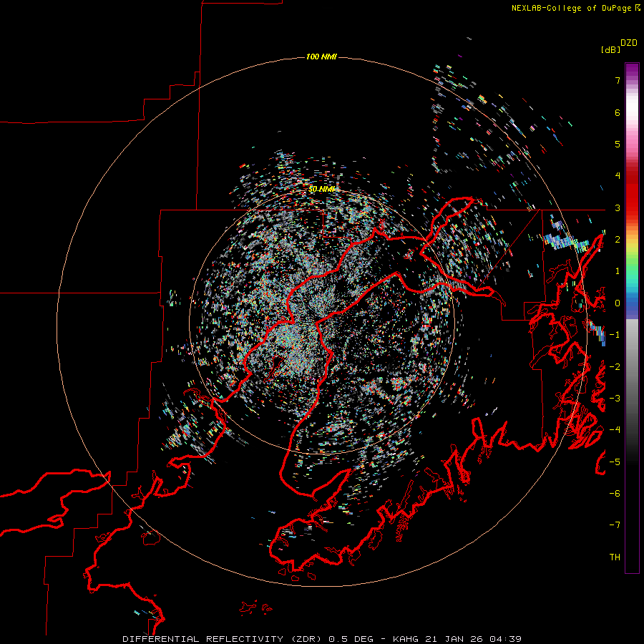Click the positive "7" dB scale tick
The image size is (644, 644).
618,80
